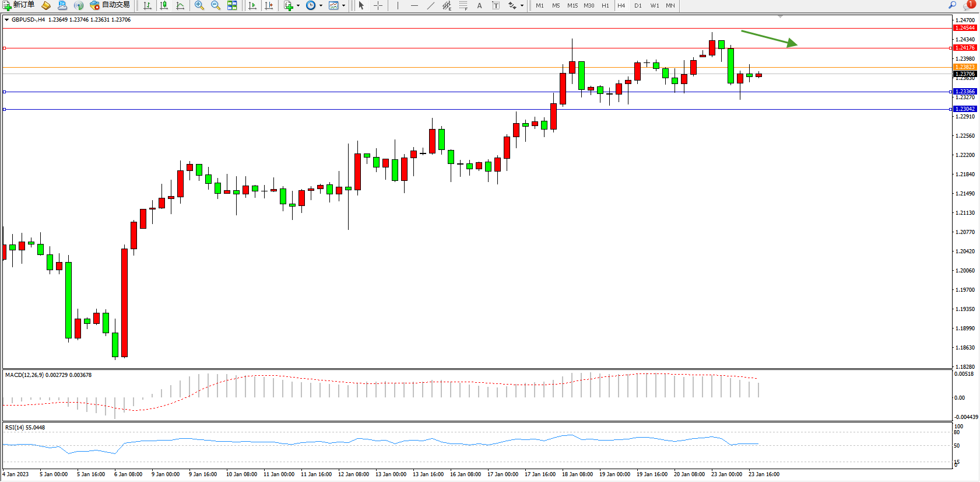The height and width of the screenshot is (482, 980).
Task: Toggle AutoTrading (自动交易) button
Action: click(x=110, y=5)
